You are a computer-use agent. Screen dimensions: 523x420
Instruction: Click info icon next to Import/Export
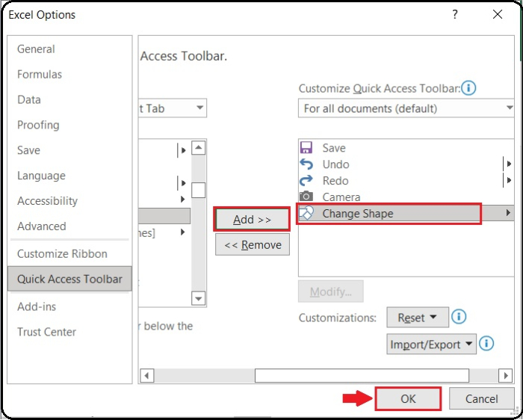click(486, 344)
